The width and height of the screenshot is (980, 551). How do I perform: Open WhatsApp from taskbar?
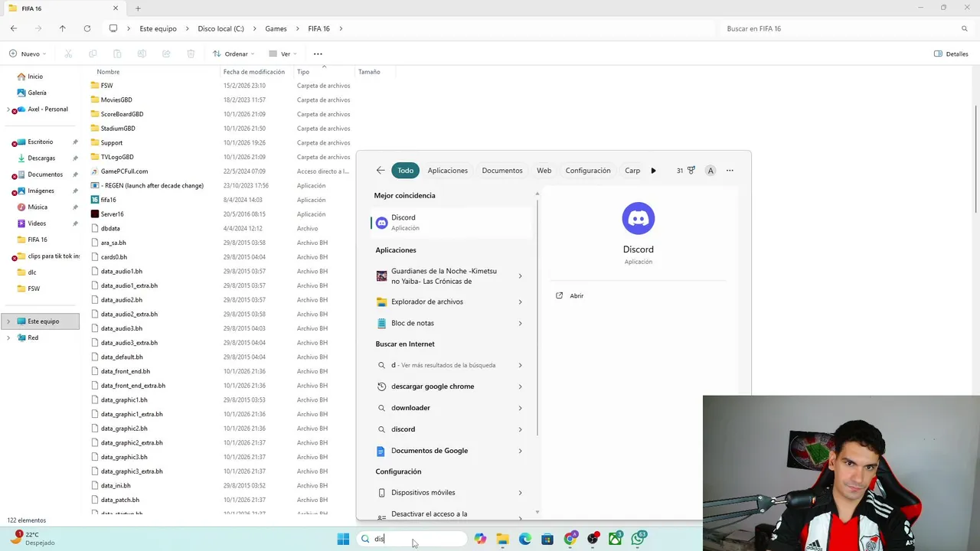[639, 539]
